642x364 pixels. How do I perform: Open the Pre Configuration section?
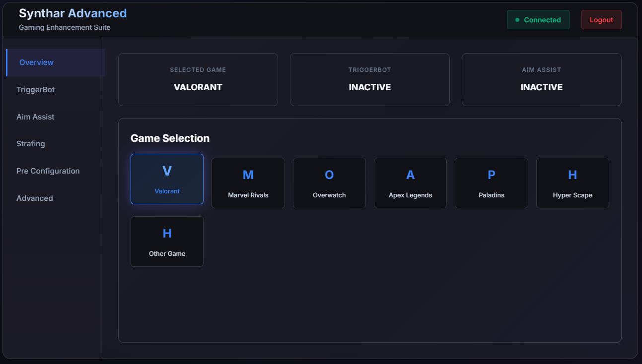click(x=48, y=171)
